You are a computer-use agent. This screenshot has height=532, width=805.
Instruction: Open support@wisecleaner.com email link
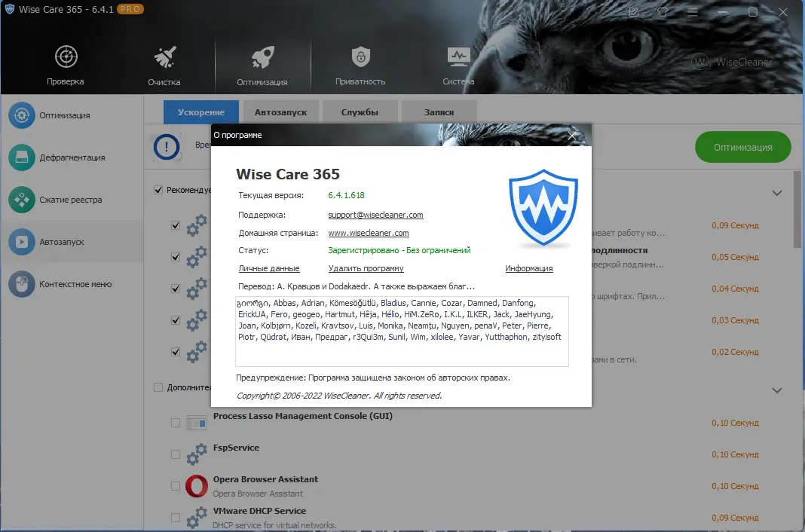pos(376,215)
